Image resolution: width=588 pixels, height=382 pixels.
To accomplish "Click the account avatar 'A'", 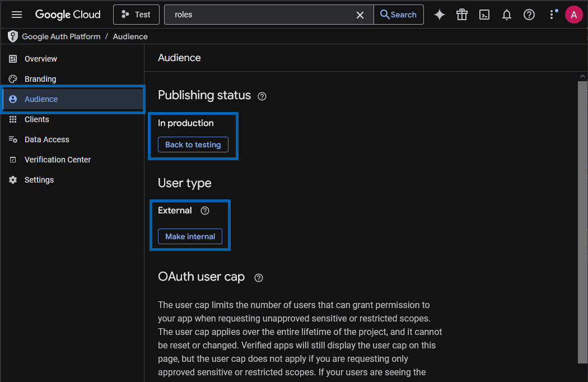I will (573, 15).
